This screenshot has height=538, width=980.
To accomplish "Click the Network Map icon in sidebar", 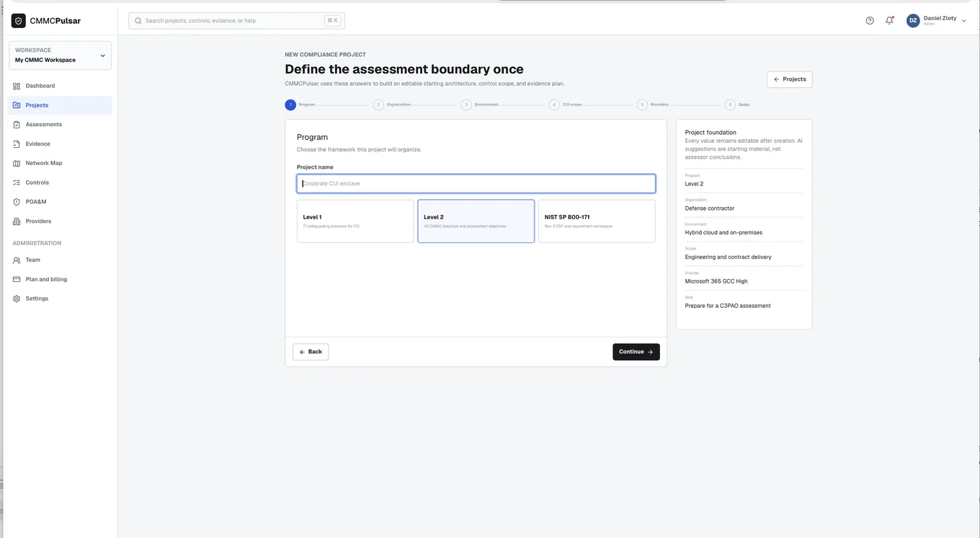I will 17,163.
